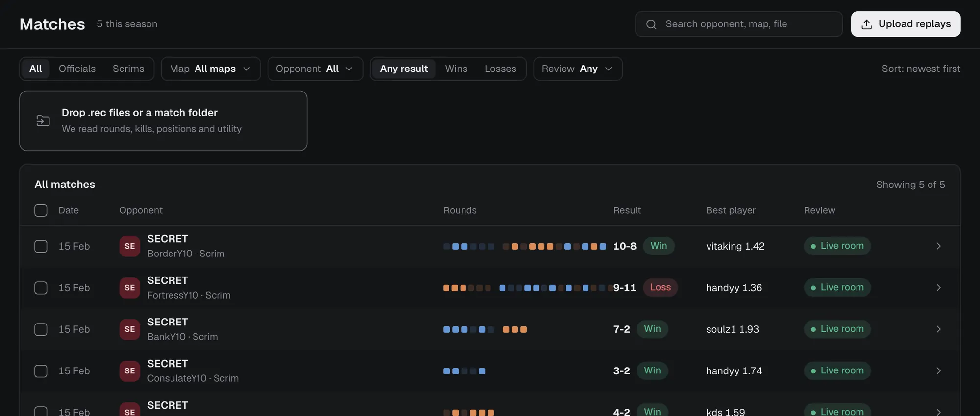Focus the search opponent, map, file field
This screenshot has width=980, height=416.
[738, 24]
